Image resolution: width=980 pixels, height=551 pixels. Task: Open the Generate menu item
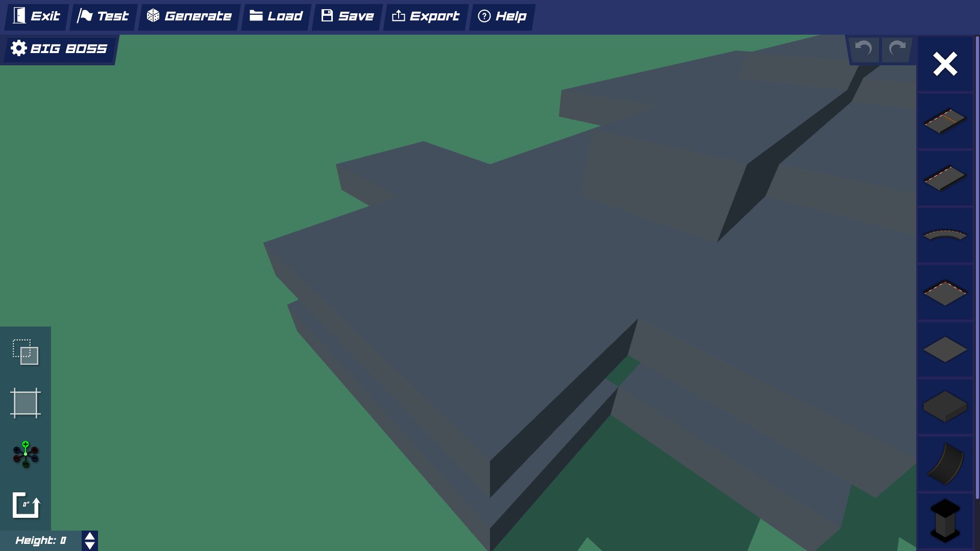pyautogui.click(x=189, y=16)
